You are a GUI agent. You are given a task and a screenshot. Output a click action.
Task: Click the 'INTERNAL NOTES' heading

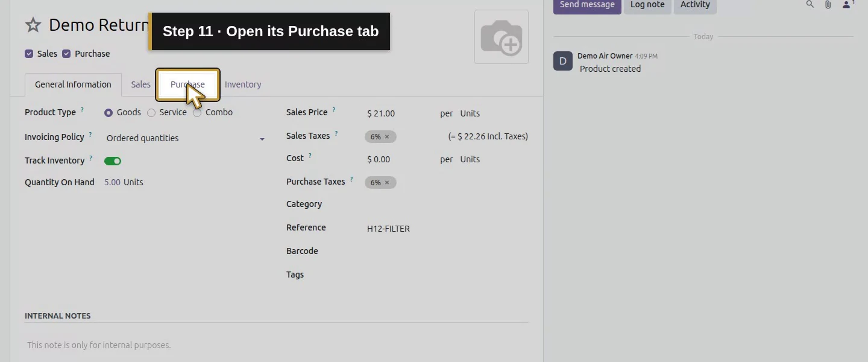(58, 316)
